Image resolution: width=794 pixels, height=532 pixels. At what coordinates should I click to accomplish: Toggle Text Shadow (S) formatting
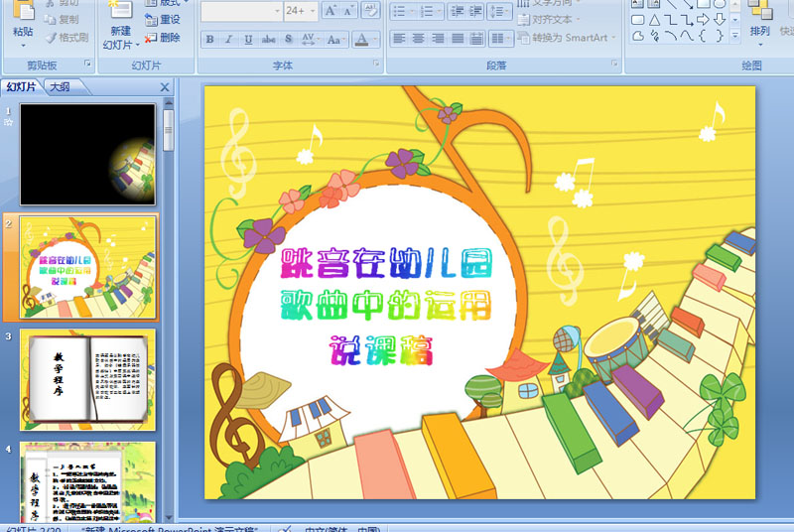(x=288, y=39)
